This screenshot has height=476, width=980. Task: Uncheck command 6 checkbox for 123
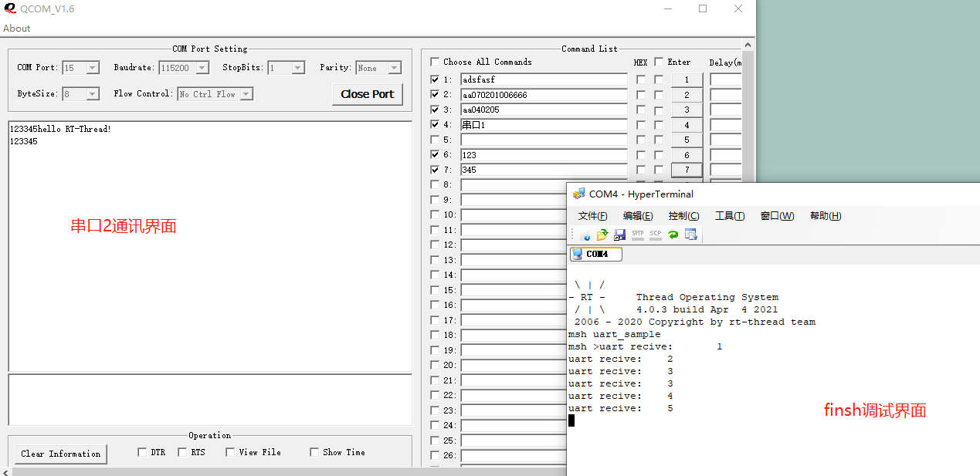pyautogui.click(x=435, y=154)
